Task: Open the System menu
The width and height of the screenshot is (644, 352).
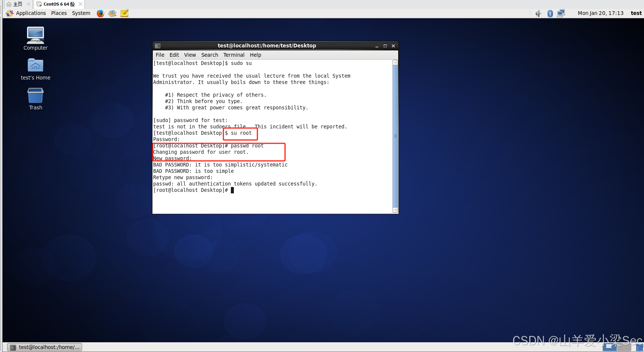Action: tap(81, 13)
